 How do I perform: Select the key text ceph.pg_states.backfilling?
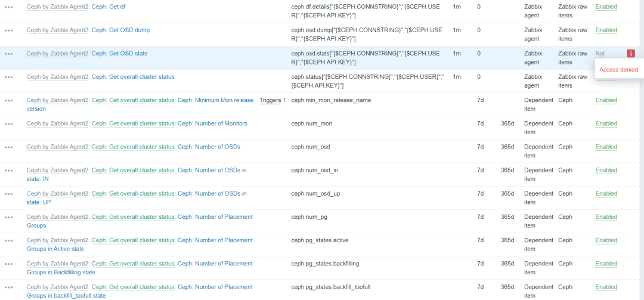[x=326, y=264]
